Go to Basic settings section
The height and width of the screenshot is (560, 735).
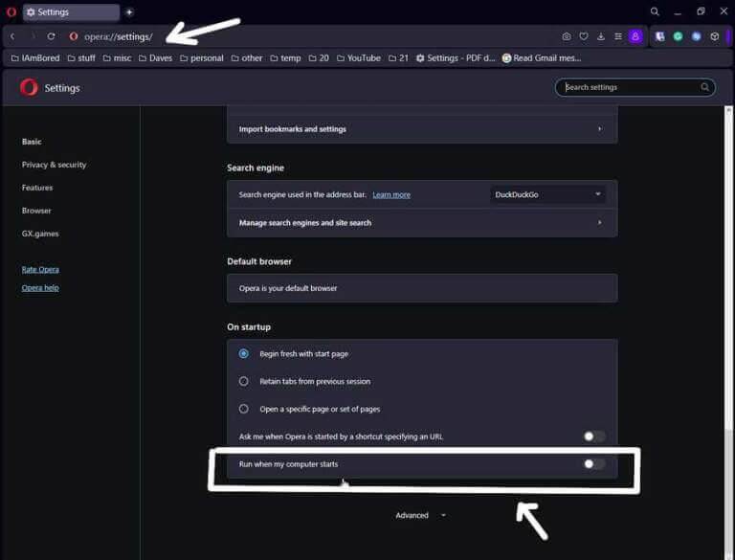[32, 142]
